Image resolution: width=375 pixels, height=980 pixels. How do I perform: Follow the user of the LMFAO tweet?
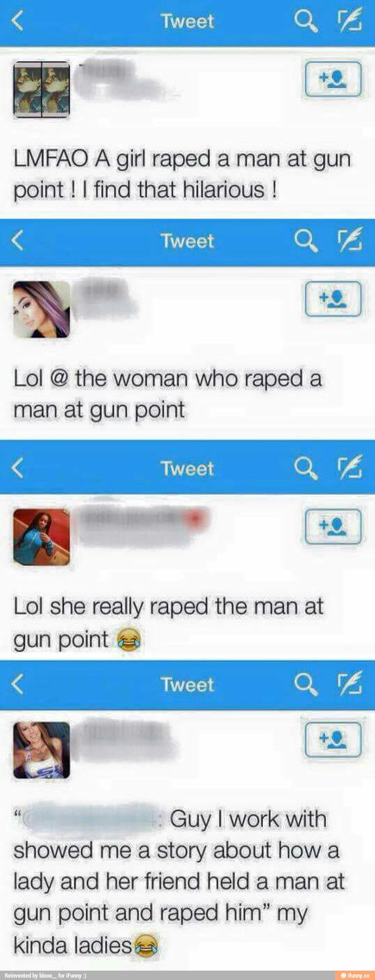tap(333, 79)
